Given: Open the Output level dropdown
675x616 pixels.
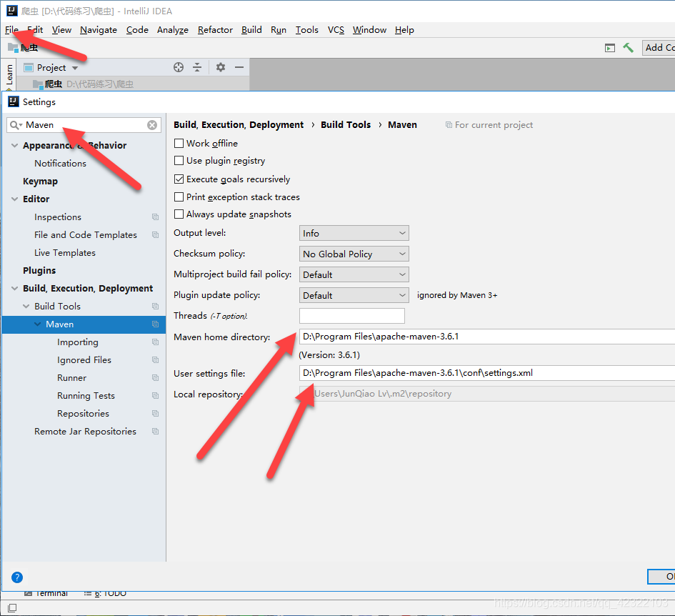Looking at the screenshot, I should (x=354, y=233).
